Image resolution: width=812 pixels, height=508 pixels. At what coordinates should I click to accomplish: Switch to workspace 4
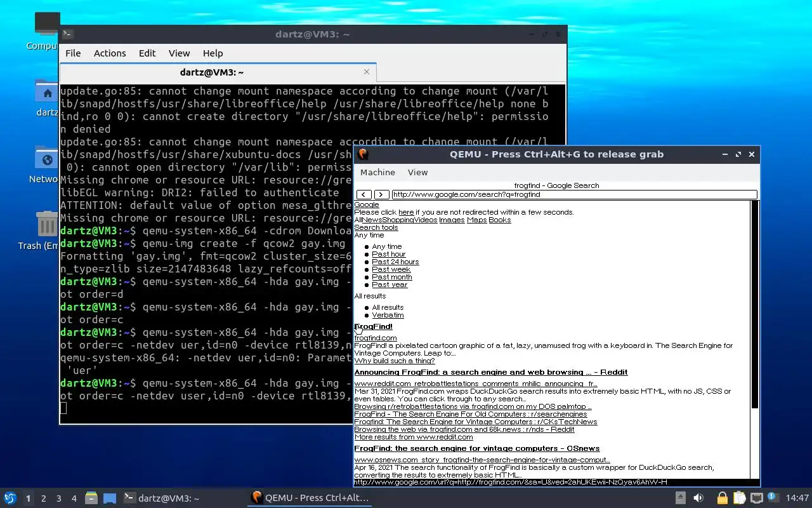[74, 498]
